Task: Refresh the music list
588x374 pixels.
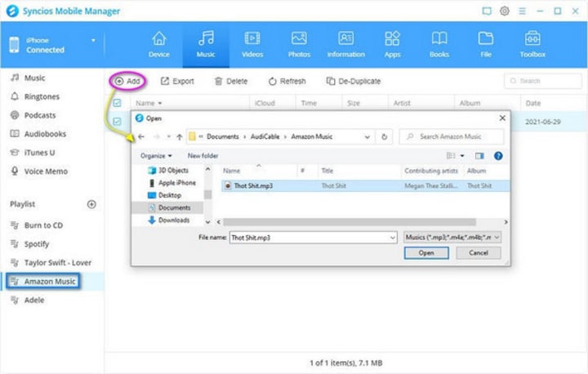Action: click(x=287, y=81)
